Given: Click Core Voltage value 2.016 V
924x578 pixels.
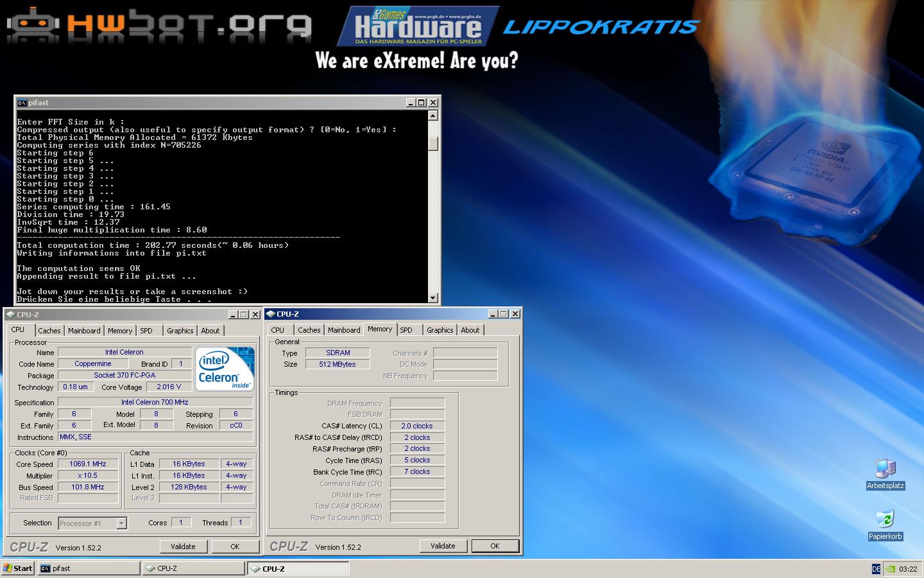Looking at the screenshot, I should [x=169, y=387].
